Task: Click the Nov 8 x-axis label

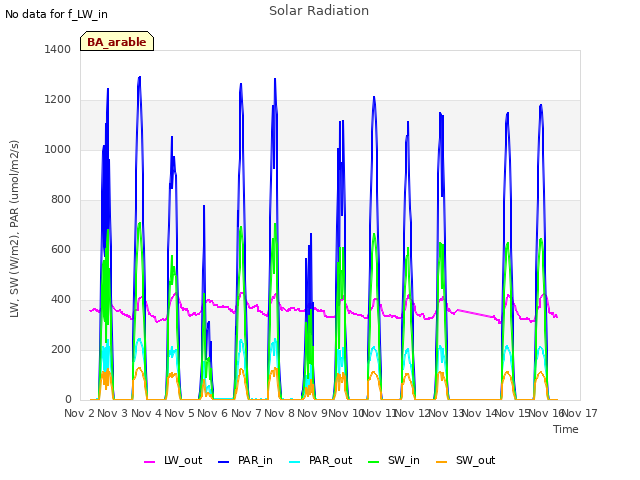Action: (279, 413)
